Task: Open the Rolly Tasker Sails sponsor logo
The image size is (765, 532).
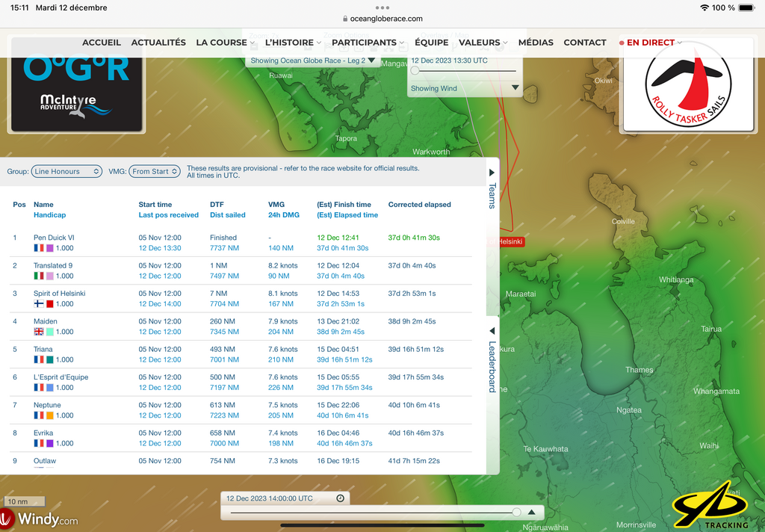Action: [688, 85]
